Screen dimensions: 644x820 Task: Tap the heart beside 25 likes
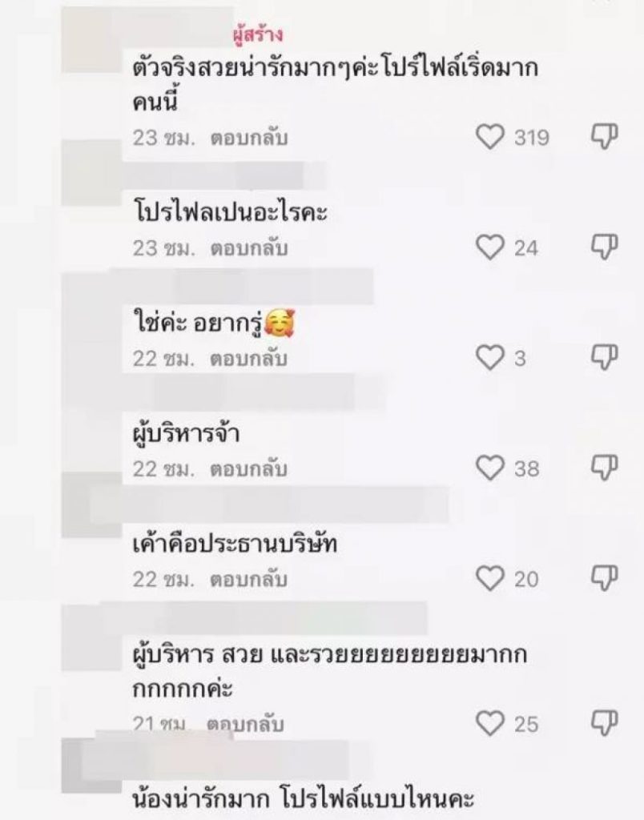490,724
